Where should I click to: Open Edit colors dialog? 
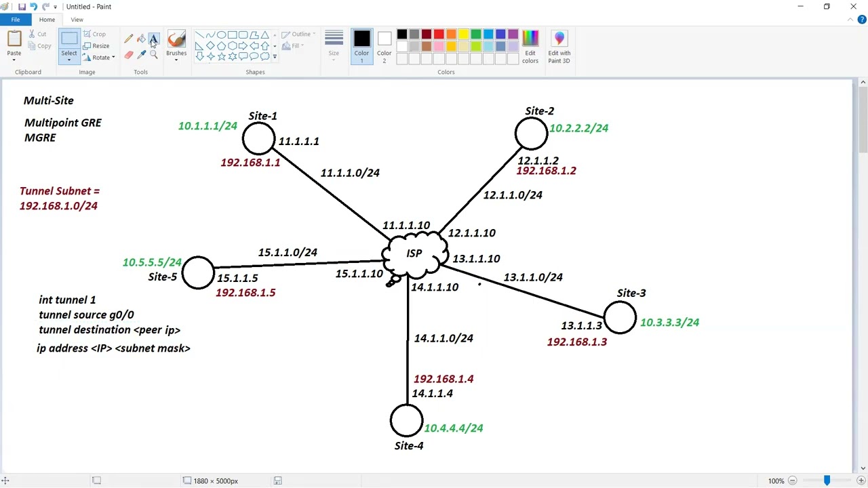click(530, 47)
